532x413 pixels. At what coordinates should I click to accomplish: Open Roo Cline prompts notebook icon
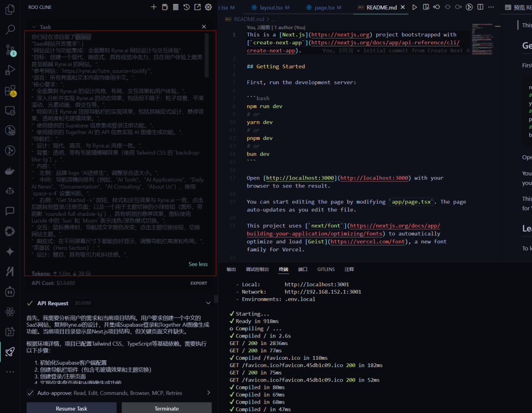[165, 7]
